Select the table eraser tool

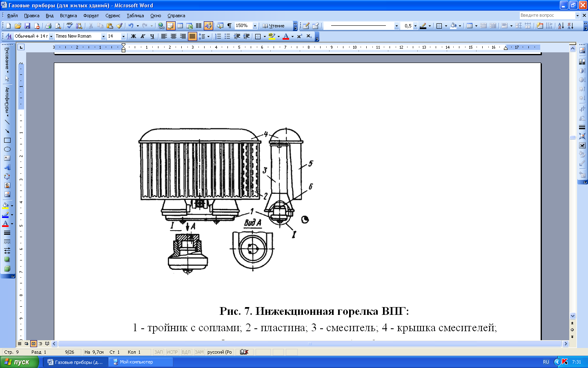click(x=315, y=26)
